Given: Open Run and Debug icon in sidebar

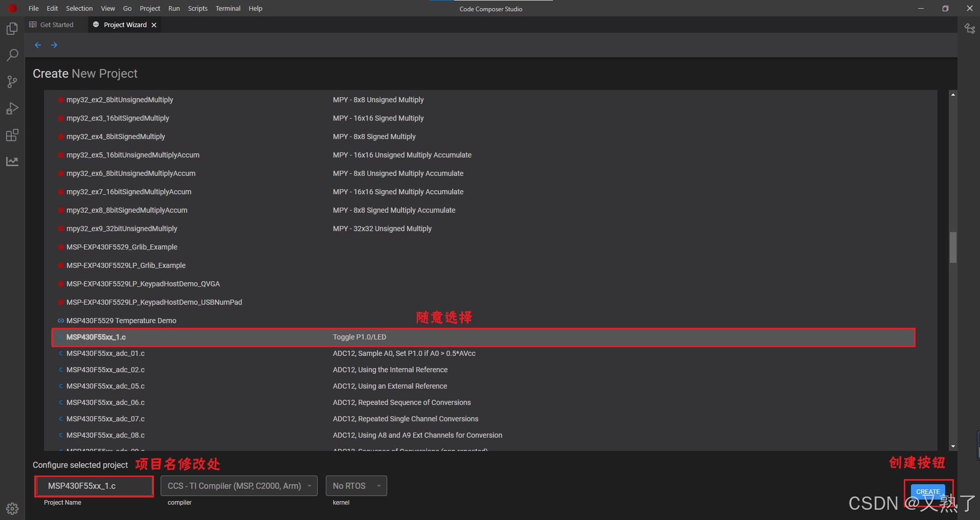Looking at the screenshot, I should click(12, 108).
